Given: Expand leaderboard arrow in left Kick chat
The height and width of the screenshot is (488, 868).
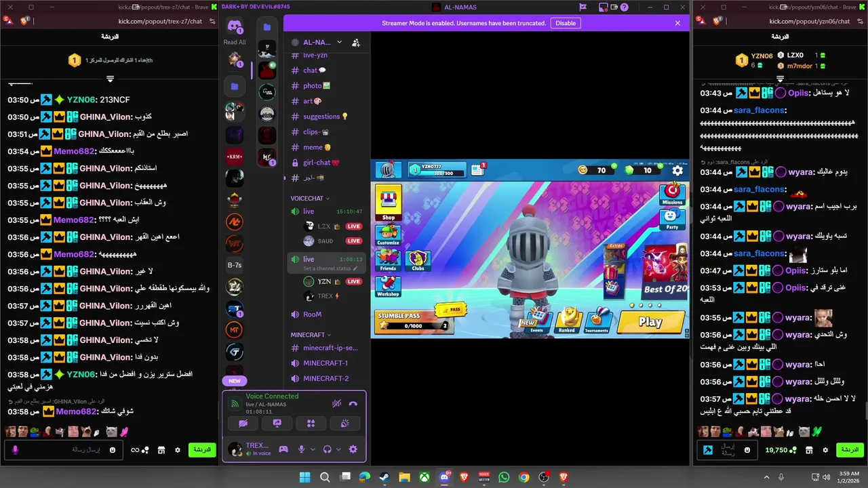Looking at the screenshot, I should click(110, 79).
